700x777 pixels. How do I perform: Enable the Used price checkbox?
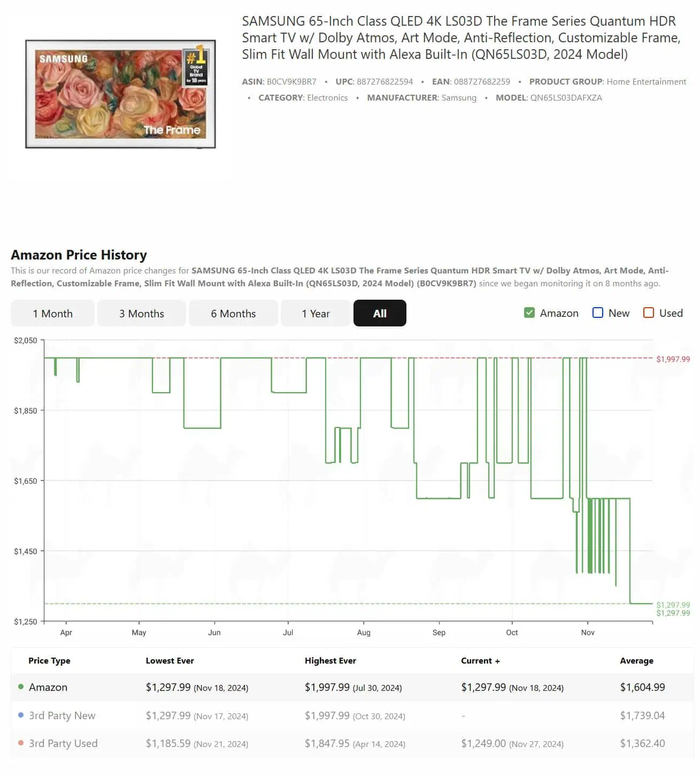(648, 313)
